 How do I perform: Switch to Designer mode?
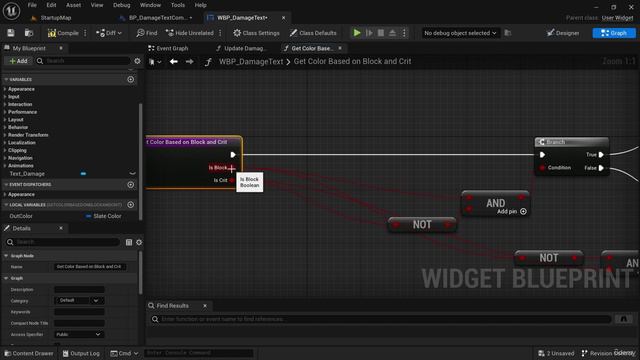tap(563, 33)
